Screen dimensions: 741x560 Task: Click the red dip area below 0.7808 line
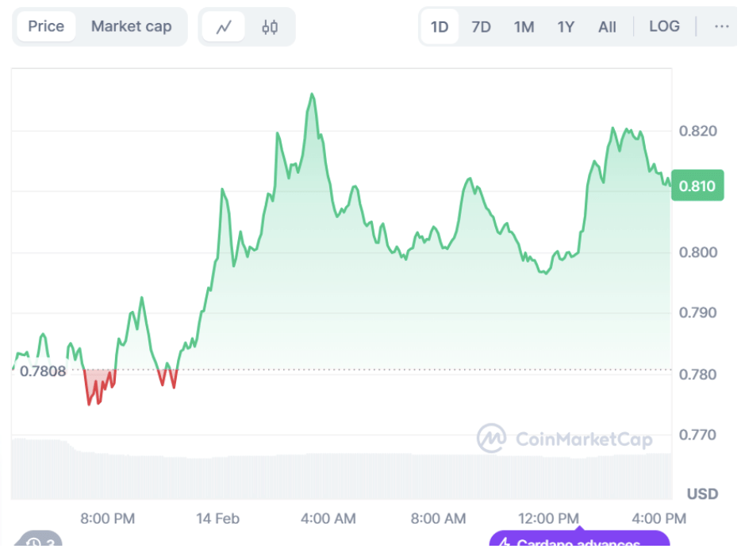(97, 382)
